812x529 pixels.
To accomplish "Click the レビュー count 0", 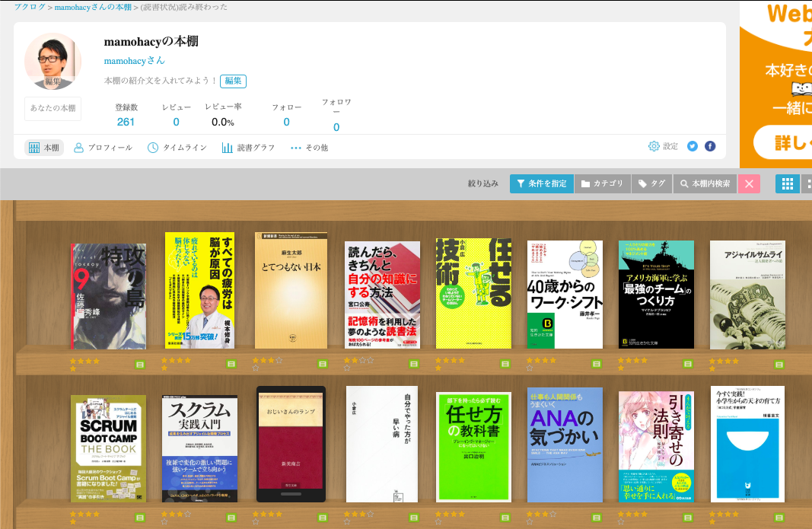I will click(176, 122).
